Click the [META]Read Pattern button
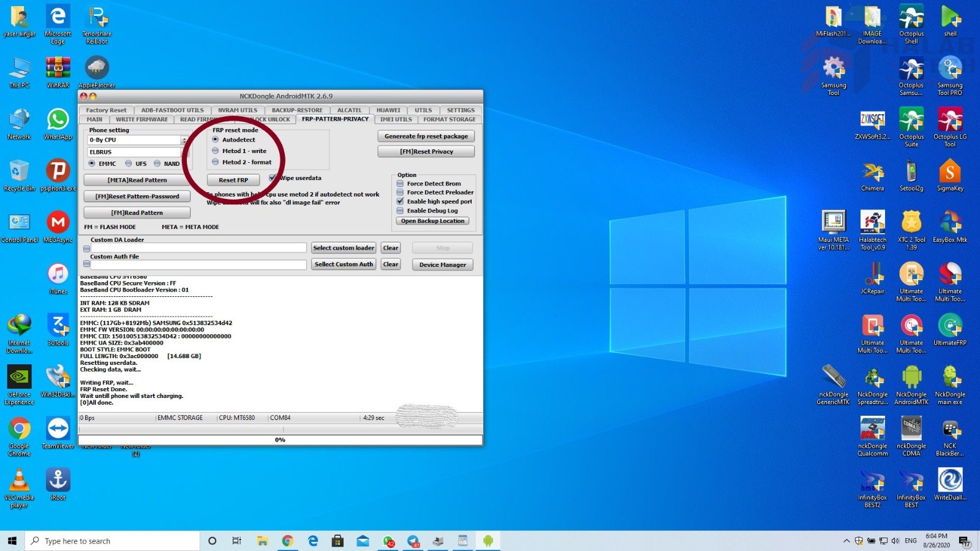The width and height of the screenshot is (980, 551). click(137, 180)
